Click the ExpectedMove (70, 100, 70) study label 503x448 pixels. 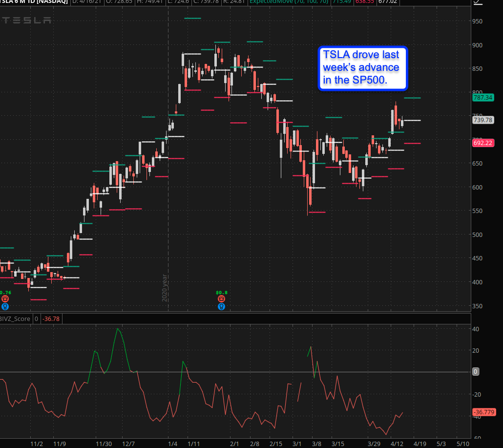coord(289,2)
